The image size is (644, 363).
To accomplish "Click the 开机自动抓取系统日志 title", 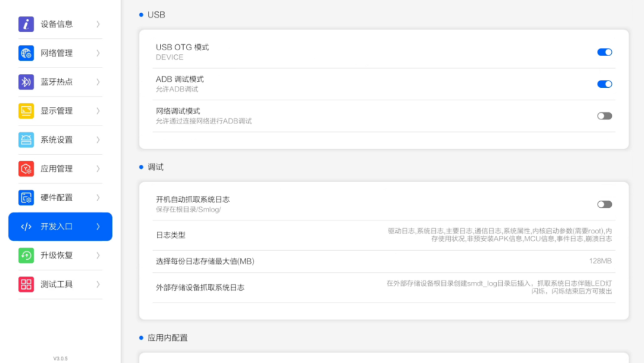I will (193, 199).
